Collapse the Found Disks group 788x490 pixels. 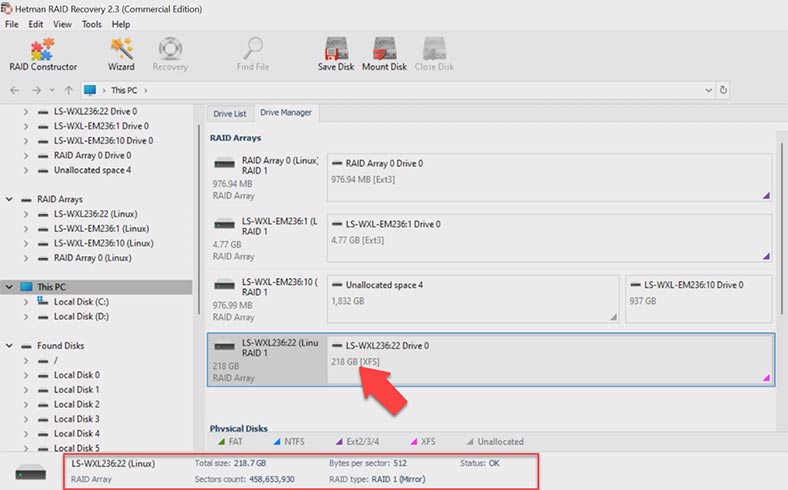click(x=9, y=346)
